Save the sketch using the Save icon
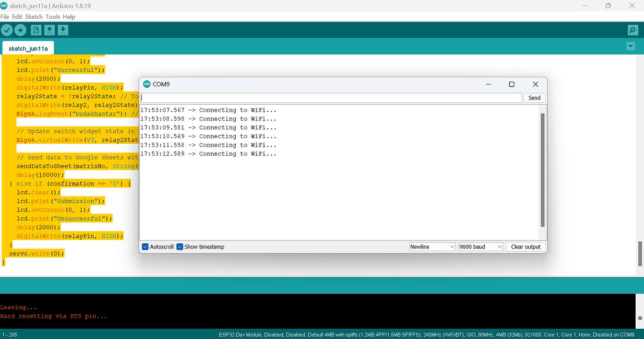 pos(63,30)
